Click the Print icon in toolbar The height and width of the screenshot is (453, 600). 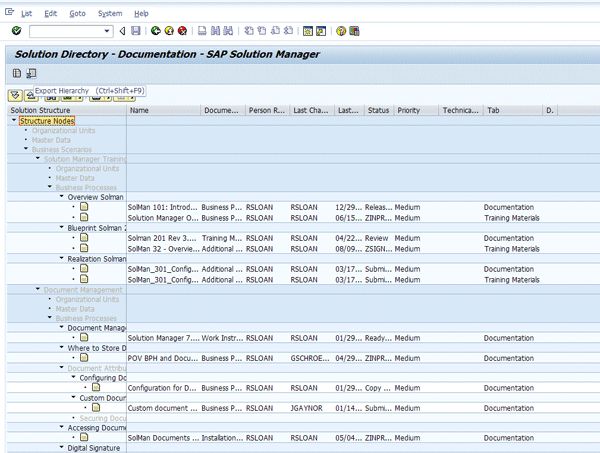point(202,31)
